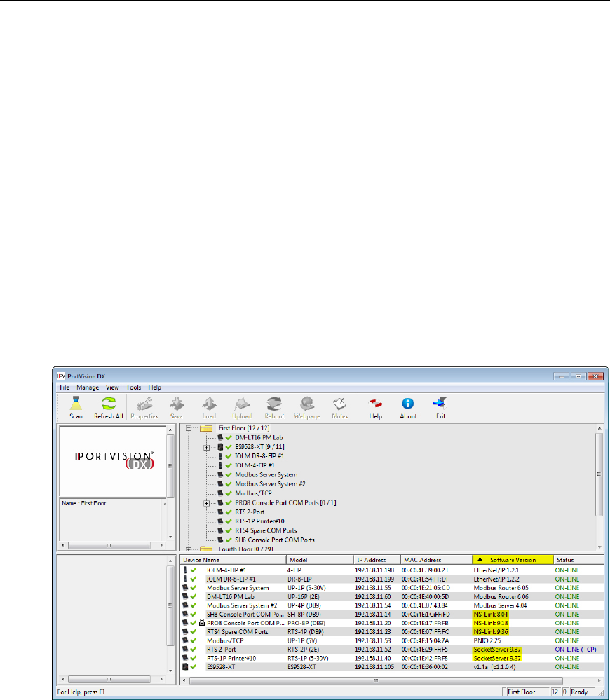The height and width of the screenshot is (700, 610).
Task: Open the View menu
Action: (112, 387)
